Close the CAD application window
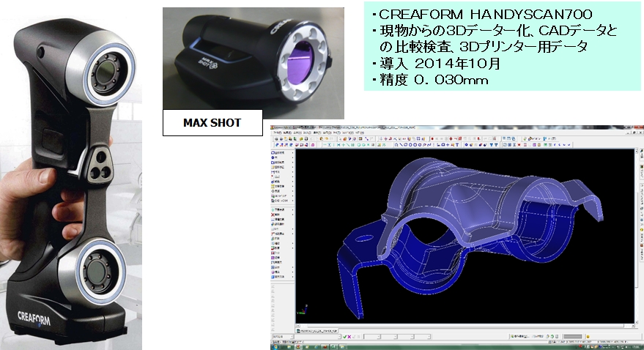The image size is (644, 350). 639,127
